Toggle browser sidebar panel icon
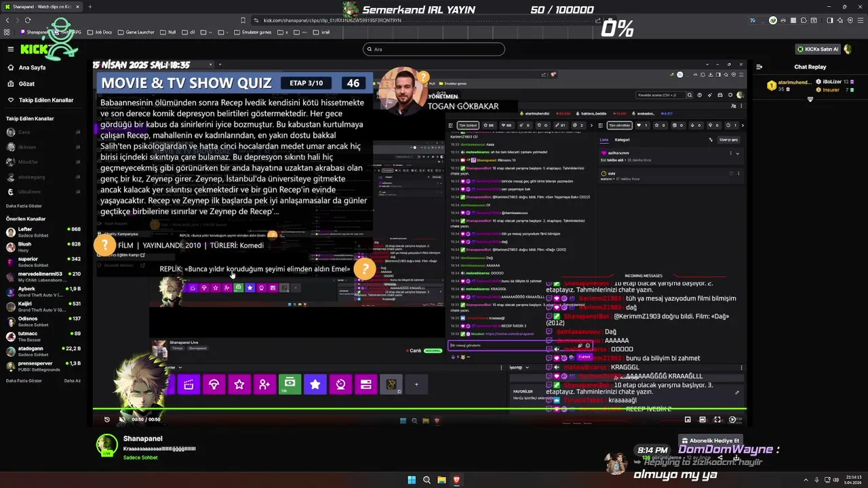This screenshot has height=488, width=868. [830, 20]
